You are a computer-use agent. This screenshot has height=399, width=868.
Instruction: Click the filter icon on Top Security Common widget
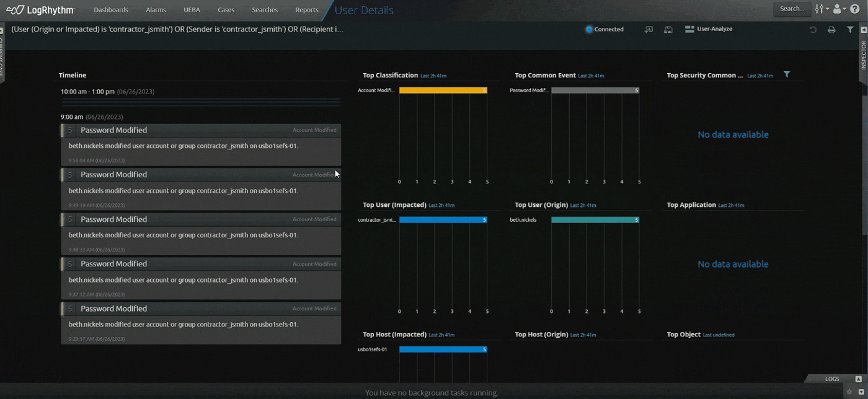coord(787,74)
